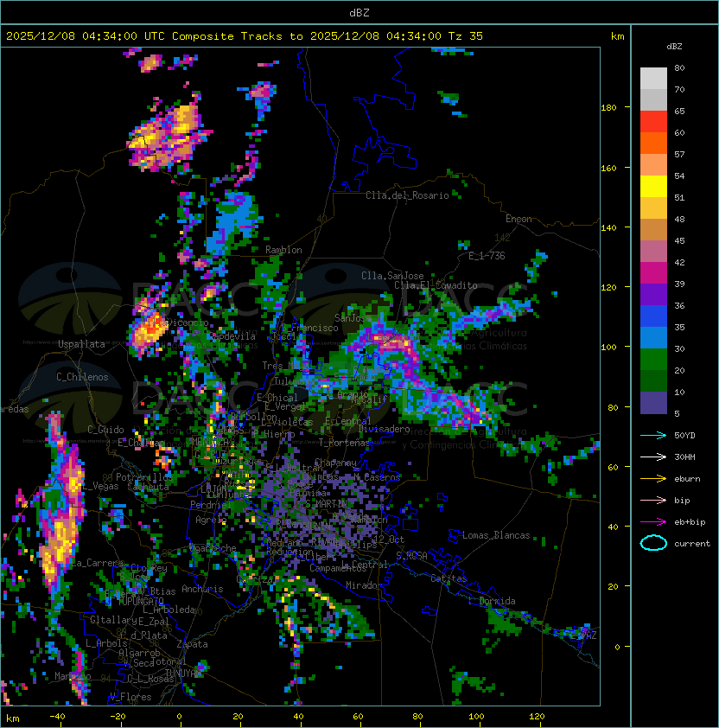Select the magenta eb+bip arrow icon
Image resolution: width=719 pixels, height=728 pixels.
tap(653, 521)
